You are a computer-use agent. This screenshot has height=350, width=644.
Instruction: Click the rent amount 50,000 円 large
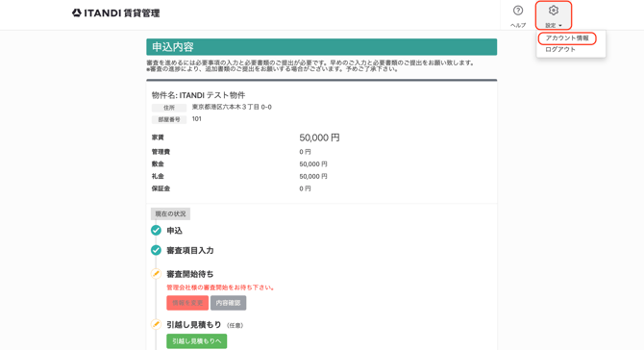tap(319, 137)
